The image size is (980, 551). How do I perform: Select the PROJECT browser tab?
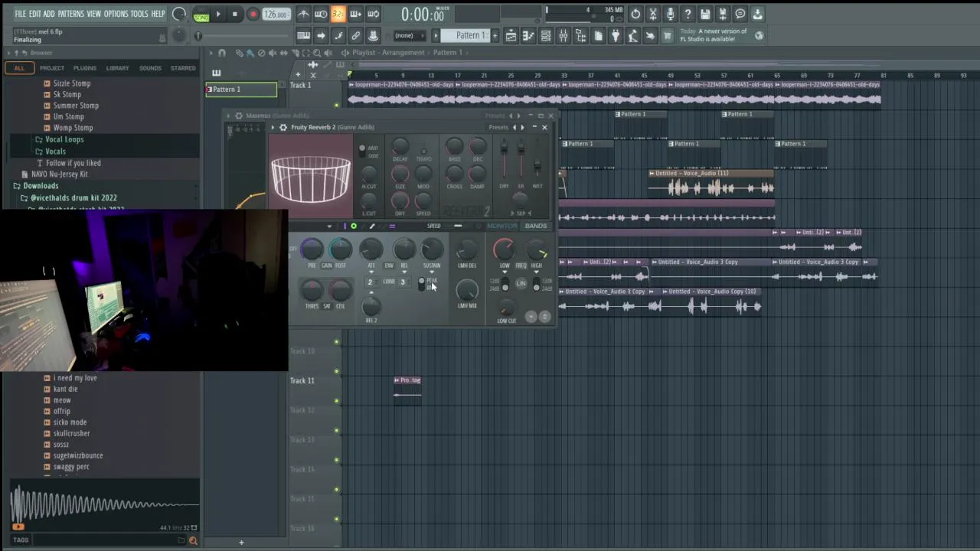tap(52, 68)
